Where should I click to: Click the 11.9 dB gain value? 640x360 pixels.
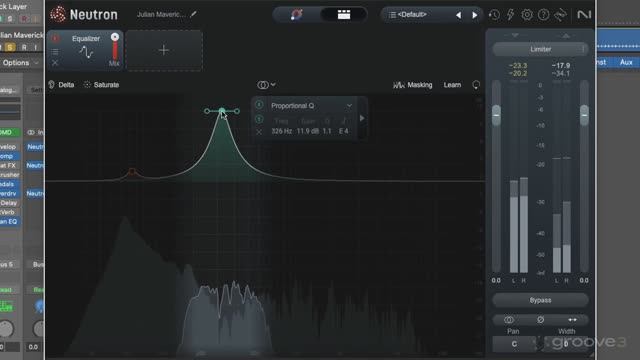tap(308, 131)
